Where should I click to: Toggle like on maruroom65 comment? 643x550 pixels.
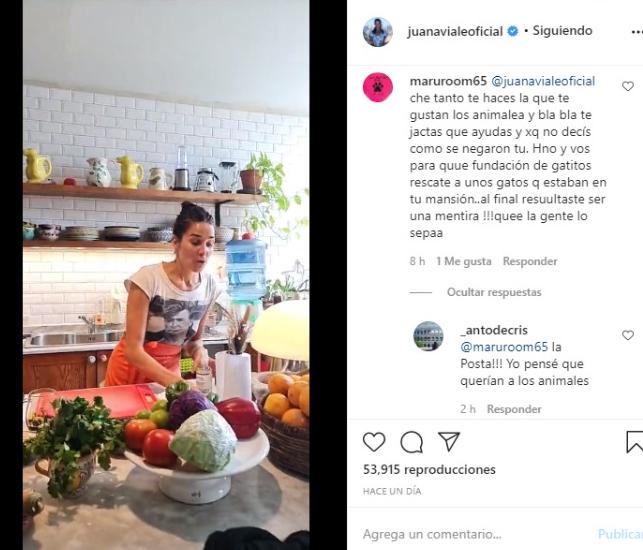[x=628, y=86]
